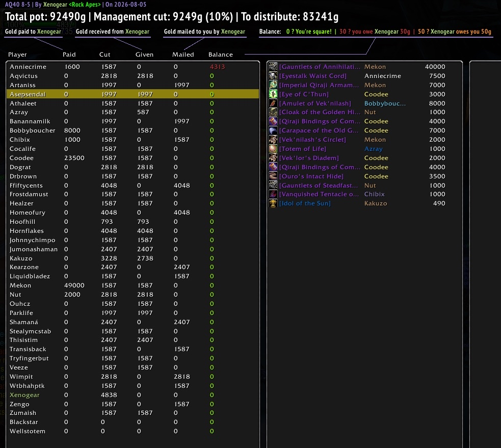Click the Totem of Life item icon

coord(273,149)
